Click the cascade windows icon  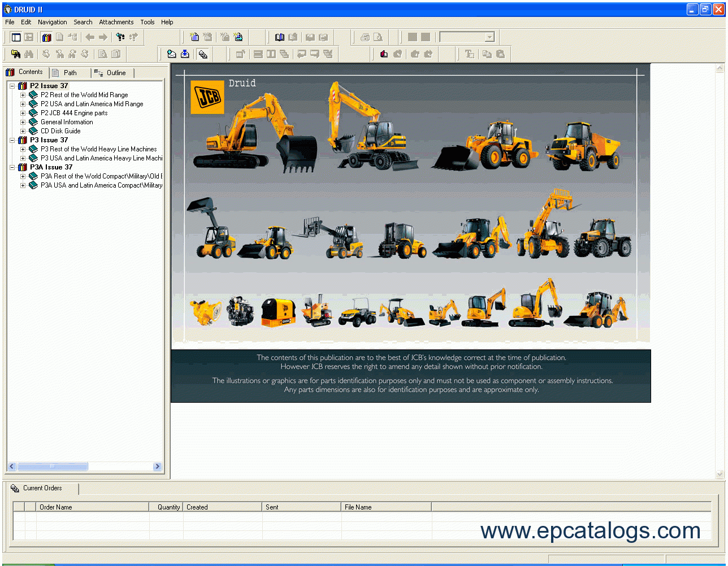(284, 54)
